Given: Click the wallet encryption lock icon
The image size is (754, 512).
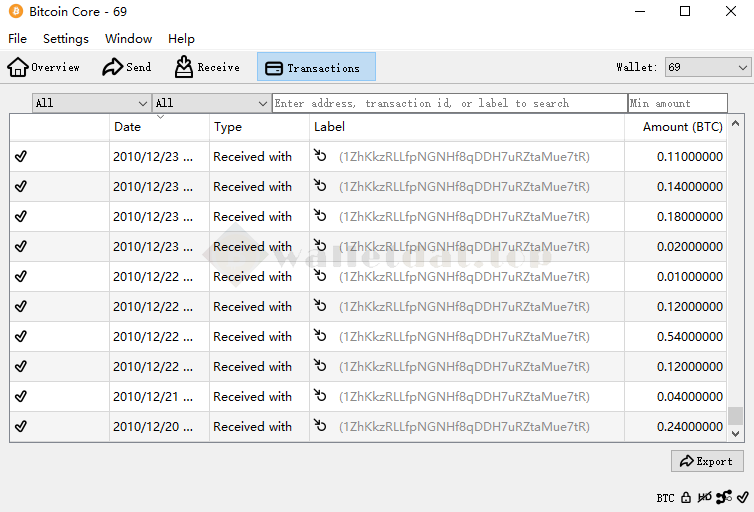Looking at the screenshot, I should (x=686, y=497).
